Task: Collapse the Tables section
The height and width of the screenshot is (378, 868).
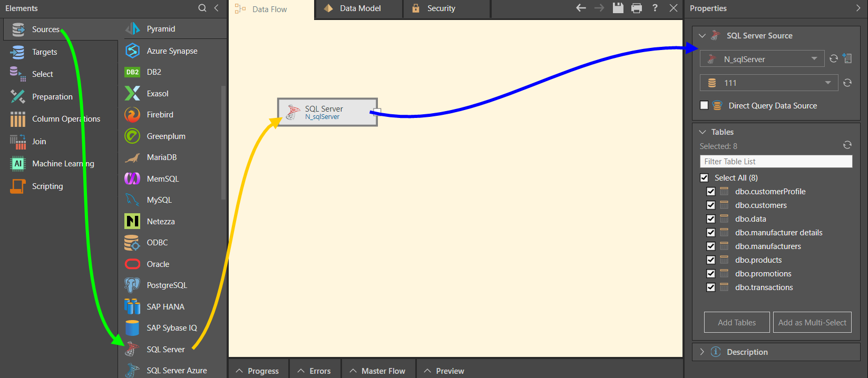Action: pyautogui.click(x=702, y=132)
